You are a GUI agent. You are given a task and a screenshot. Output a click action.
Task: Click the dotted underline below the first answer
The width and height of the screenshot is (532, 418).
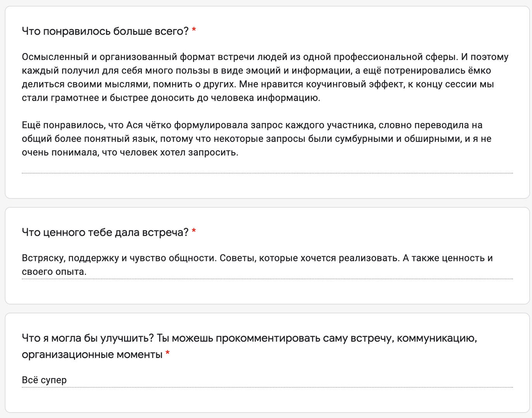click(267, 173)
